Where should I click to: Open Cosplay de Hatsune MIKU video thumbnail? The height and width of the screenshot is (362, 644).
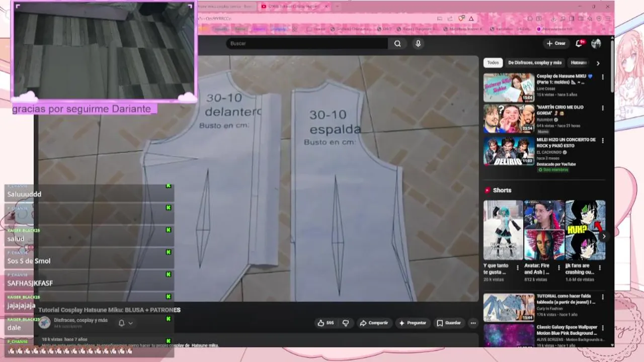pos(509,87)
